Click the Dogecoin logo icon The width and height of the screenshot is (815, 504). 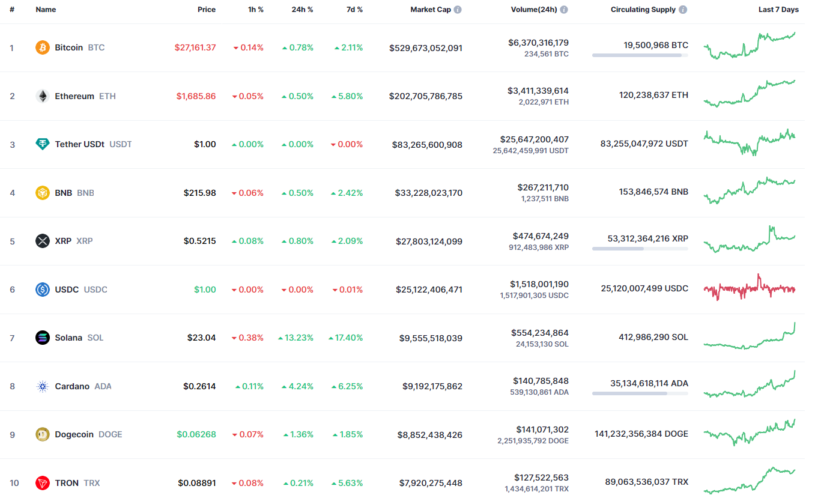43,434
